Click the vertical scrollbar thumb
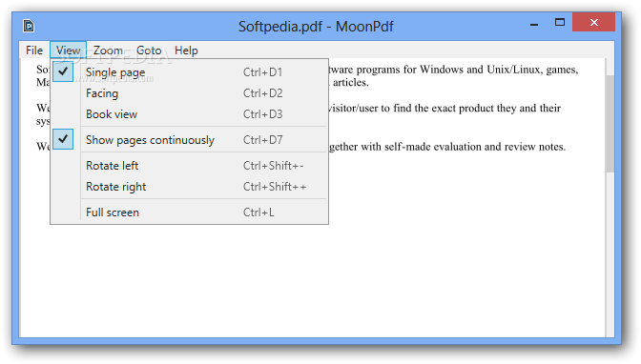The height and width of the screenshot is (364, 641). [610, 124]
